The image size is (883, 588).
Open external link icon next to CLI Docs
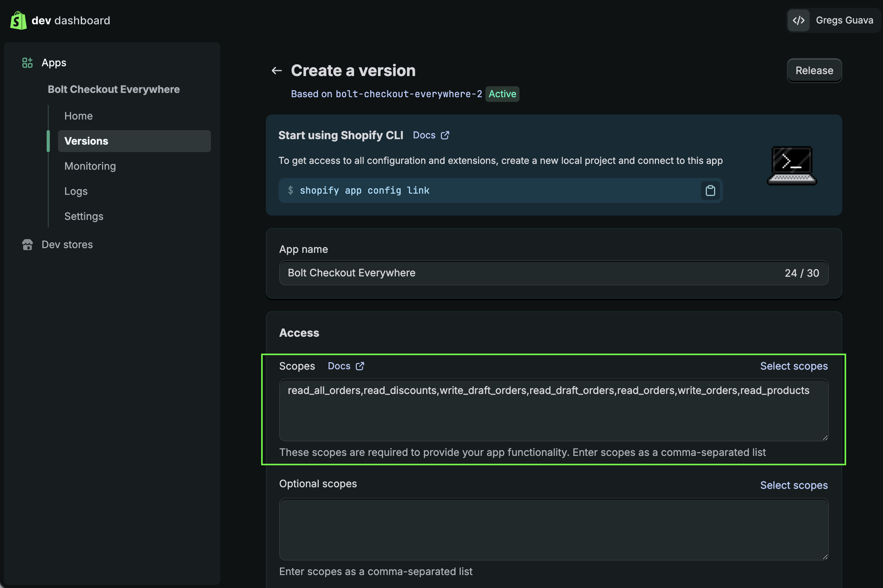(x=445, y=135)
